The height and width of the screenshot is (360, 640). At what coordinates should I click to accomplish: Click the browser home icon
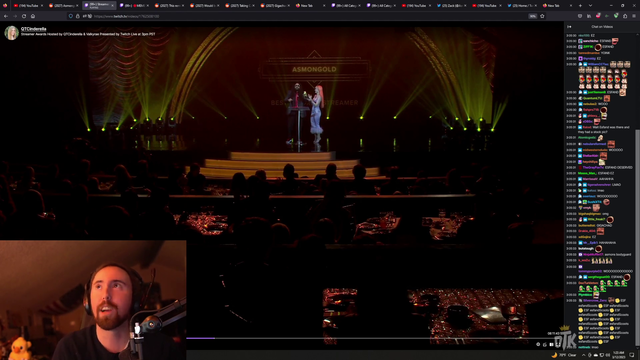click(33, 16)
